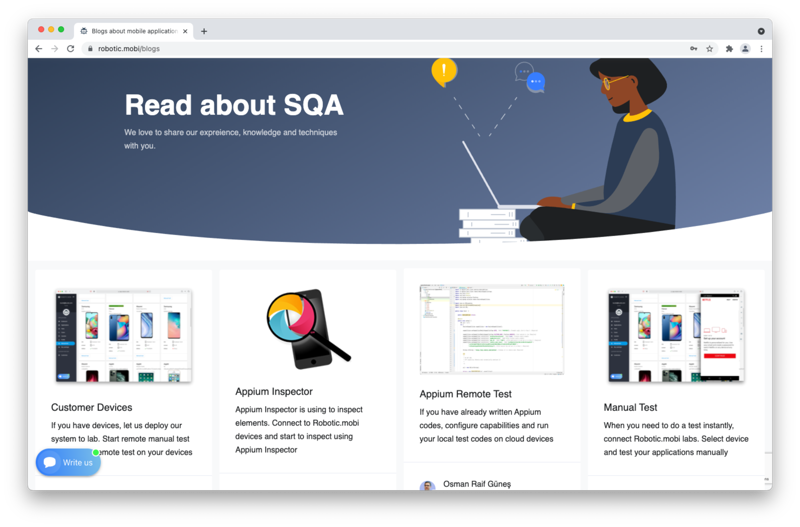Open the Chrome profile avatar
This screenshot has height=527, width=800.
click(x=745, y=48)
